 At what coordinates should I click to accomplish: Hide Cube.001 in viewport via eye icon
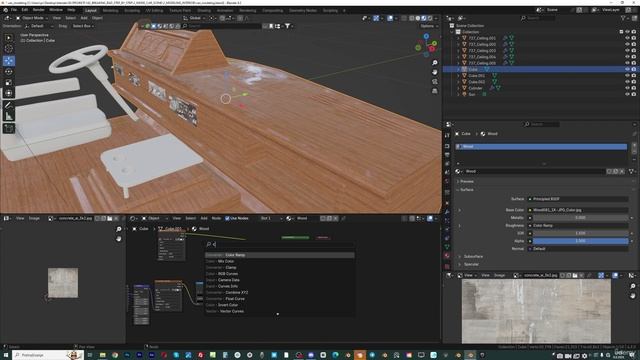[627, 76]
